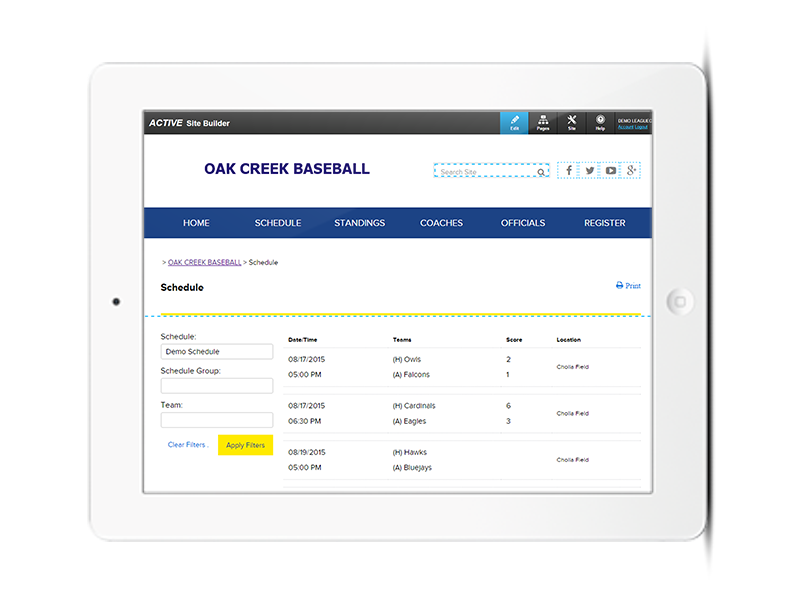
Task: Click the ACTIVE Site Builder logo
Action: pyautogui.click(x=189, y=123)
